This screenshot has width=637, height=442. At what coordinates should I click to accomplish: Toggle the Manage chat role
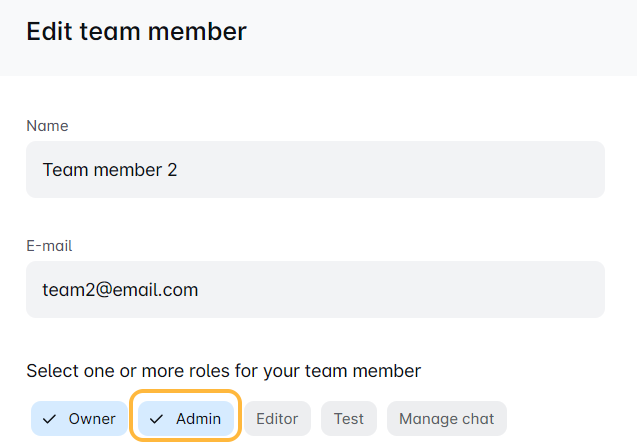coord(447,419)
